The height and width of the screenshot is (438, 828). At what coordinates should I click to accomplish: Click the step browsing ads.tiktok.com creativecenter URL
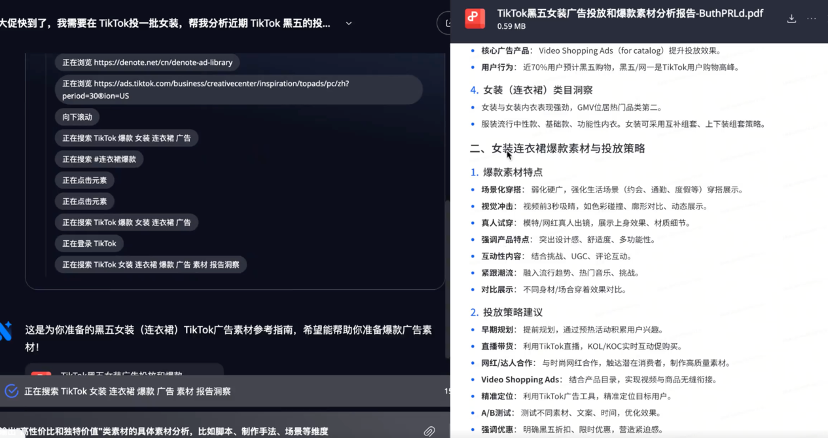click(x=239, y=90)
